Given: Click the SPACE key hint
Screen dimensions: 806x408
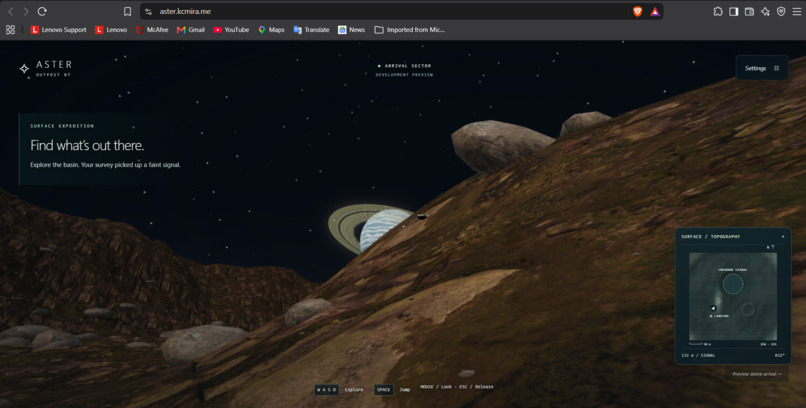Looking at the screenshot, I should [x=383, y=390].
